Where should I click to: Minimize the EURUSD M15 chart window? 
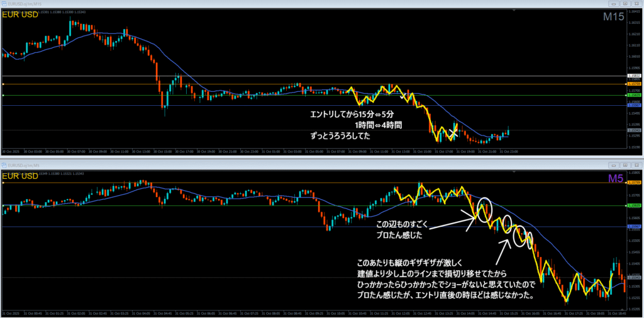614,3
